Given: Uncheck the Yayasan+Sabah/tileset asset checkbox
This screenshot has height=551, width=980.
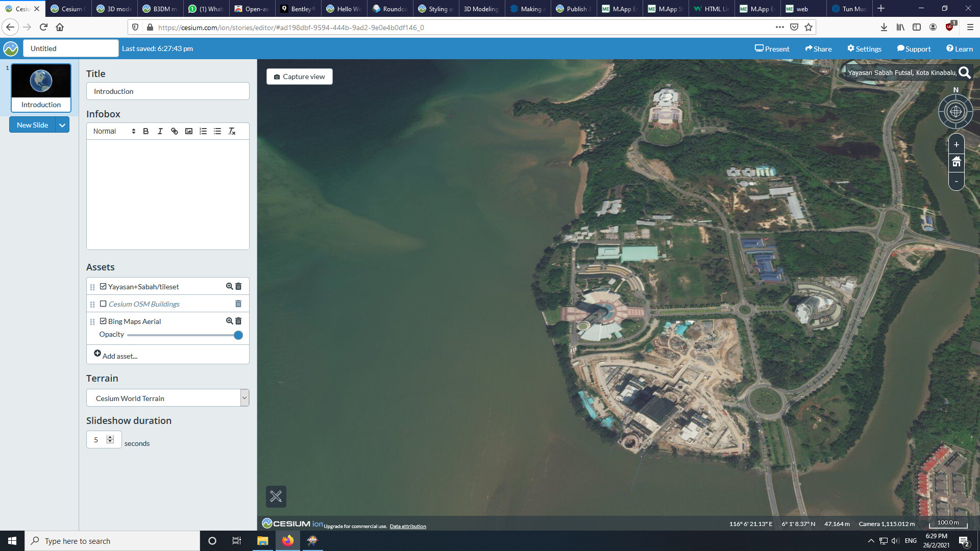Looking at the screenshot, I should pos(103,287).
